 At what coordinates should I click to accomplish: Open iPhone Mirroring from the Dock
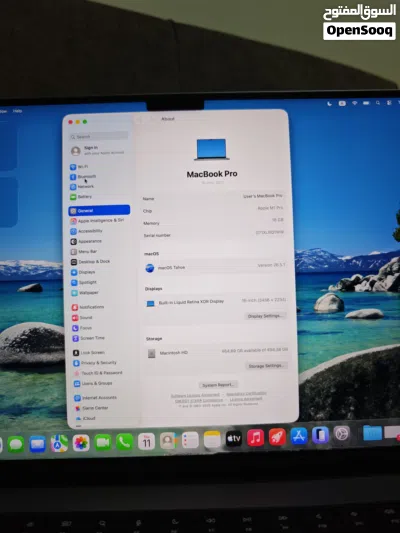(320, 435)
